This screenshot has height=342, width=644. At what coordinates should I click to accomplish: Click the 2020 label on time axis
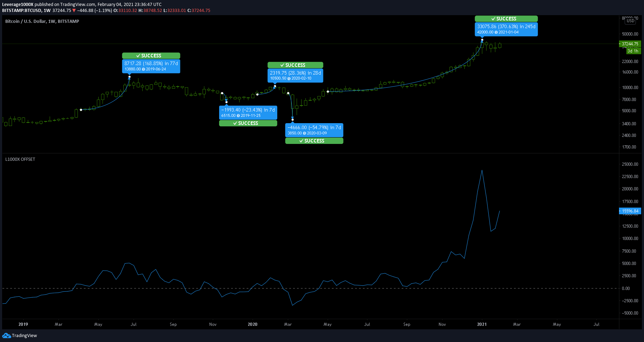[253, 324]
